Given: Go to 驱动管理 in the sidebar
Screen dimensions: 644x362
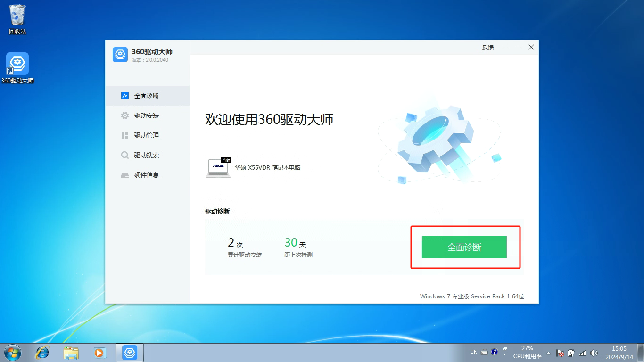Looking at the screenshot, I should (x=147, y=135).
